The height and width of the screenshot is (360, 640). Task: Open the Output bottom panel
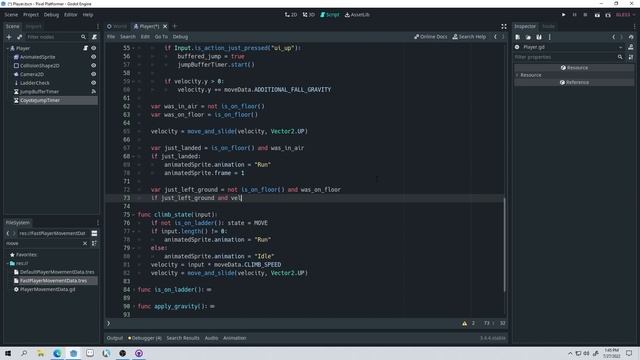(115, 338)
